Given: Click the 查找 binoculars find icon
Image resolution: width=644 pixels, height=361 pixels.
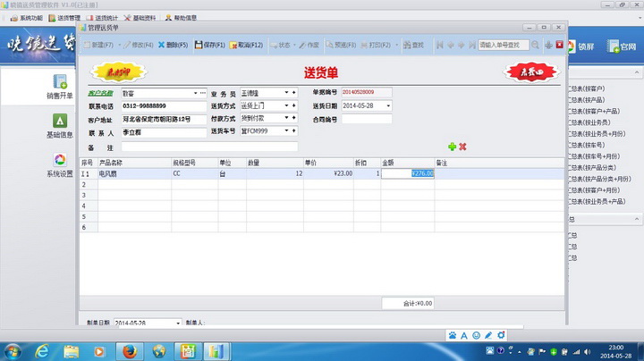Looking at the screenshot, I should click(x=407, y=45).
